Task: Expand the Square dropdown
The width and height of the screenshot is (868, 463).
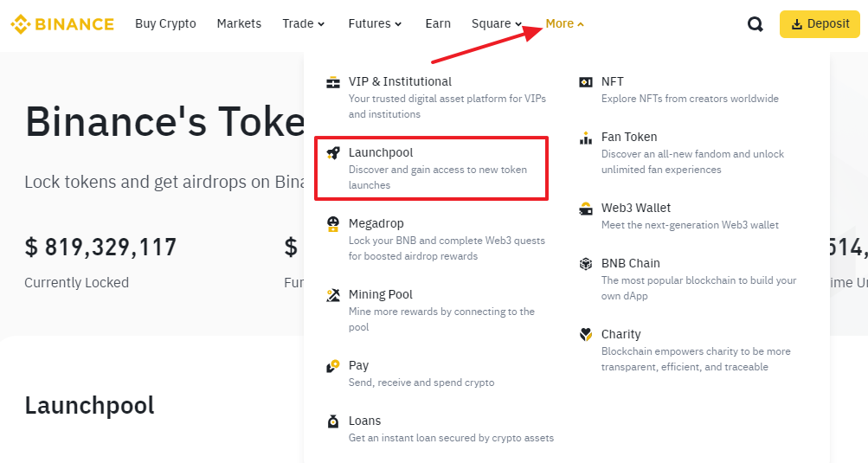Action: pyautogui.click(x=497, y=24)
